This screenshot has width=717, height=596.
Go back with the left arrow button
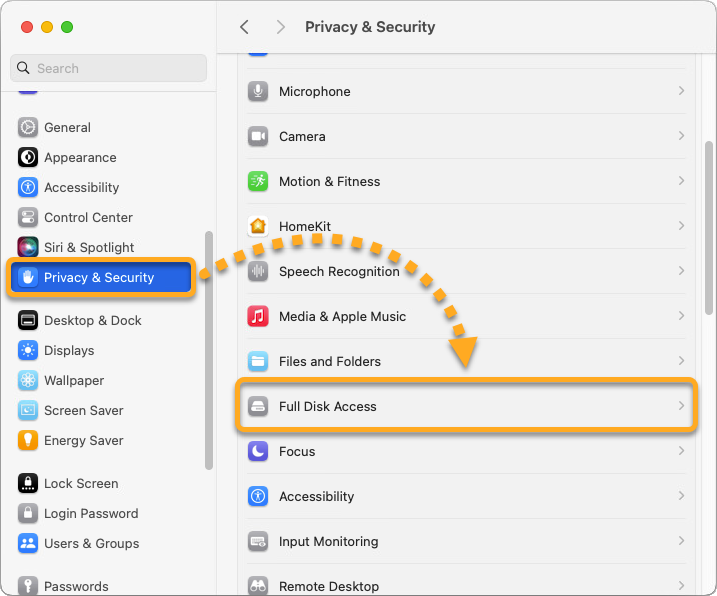click(x=244, y=27)
